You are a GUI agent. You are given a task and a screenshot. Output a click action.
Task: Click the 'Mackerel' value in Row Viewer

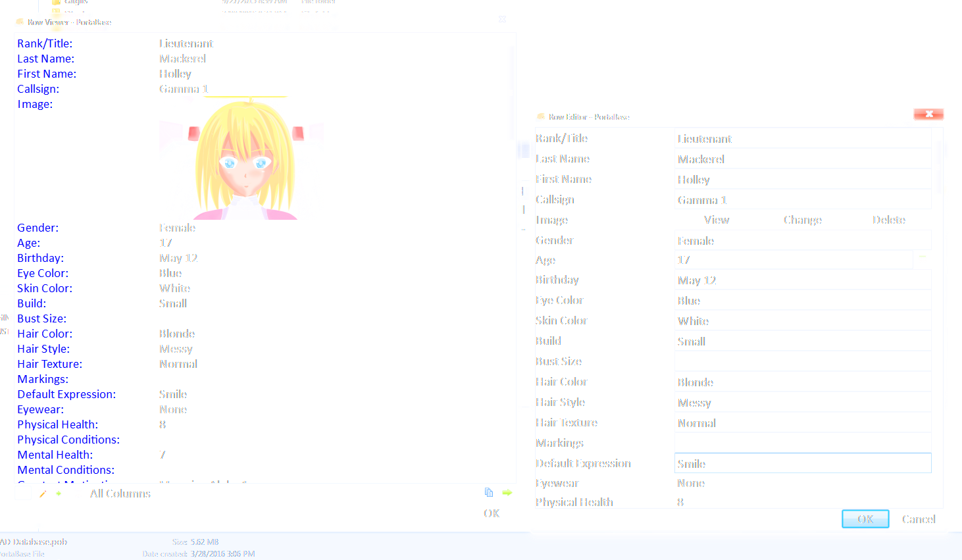[x=182, y=59]
